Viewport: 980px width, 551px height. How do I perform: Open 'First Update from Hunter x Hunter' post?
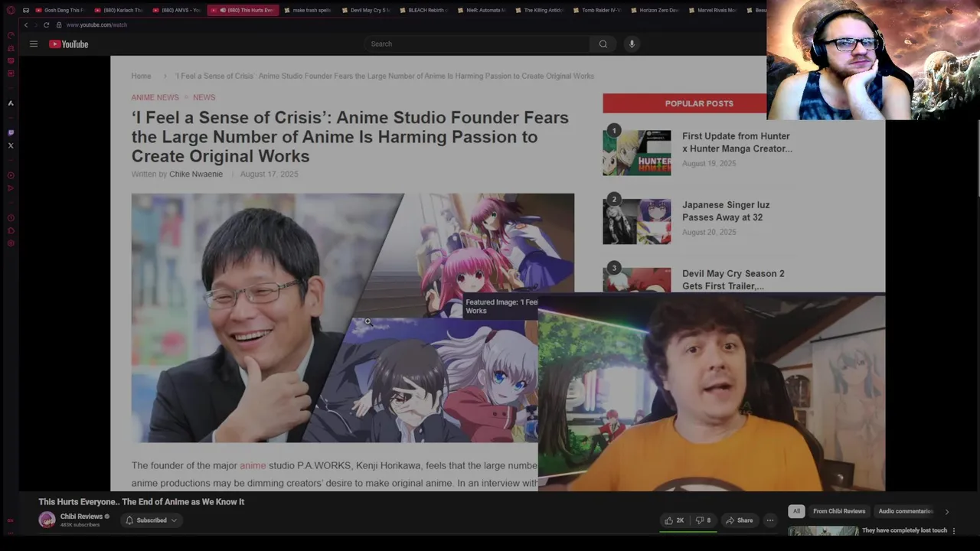pyautogui.click(x=737, y=142)
